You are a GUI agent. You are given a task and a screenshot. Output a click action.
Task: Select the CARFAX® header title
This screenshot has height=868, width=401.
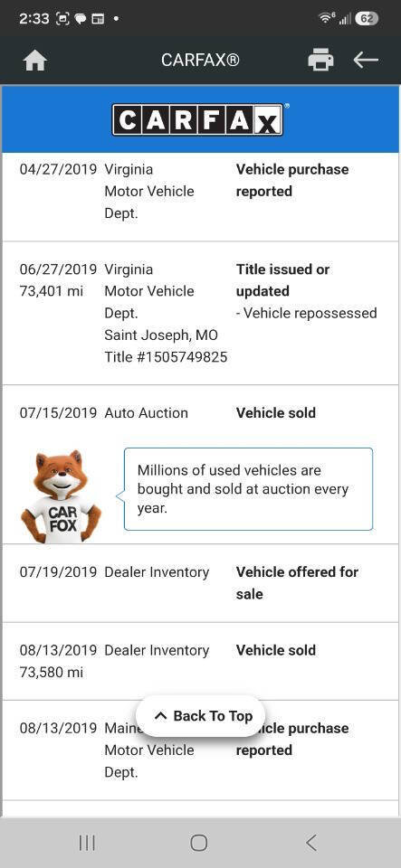[x=201, y=60]
